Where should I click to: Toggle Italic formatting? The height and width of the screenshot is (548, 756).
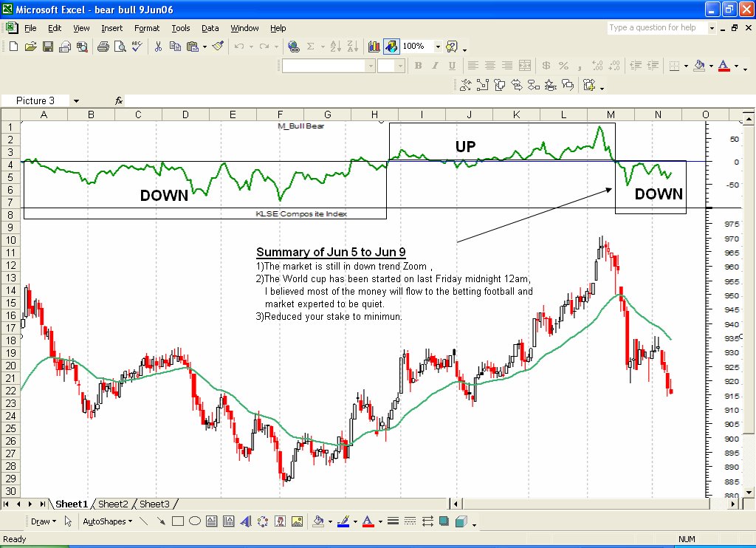click(435, 66)
